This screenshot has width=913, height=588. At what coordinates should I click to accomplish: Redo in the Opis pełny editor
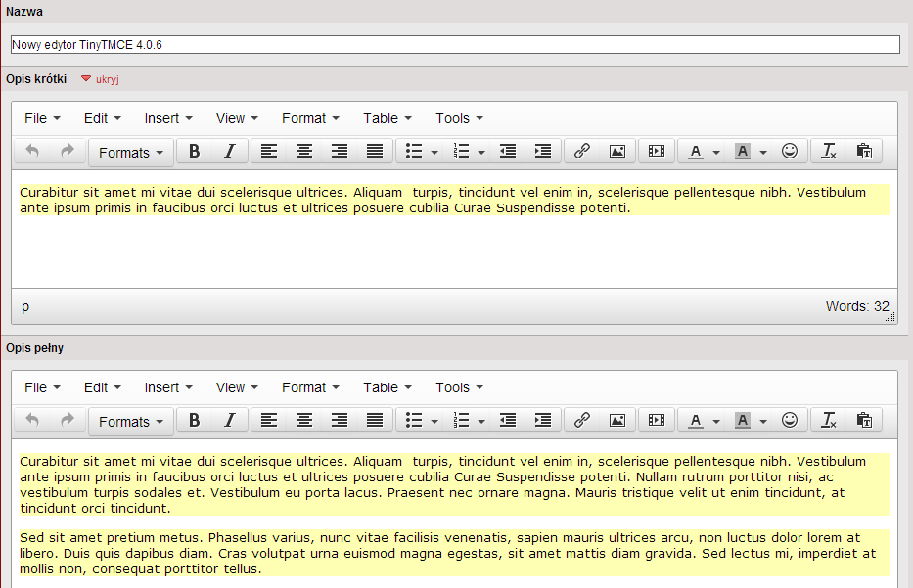coord(68,421)
